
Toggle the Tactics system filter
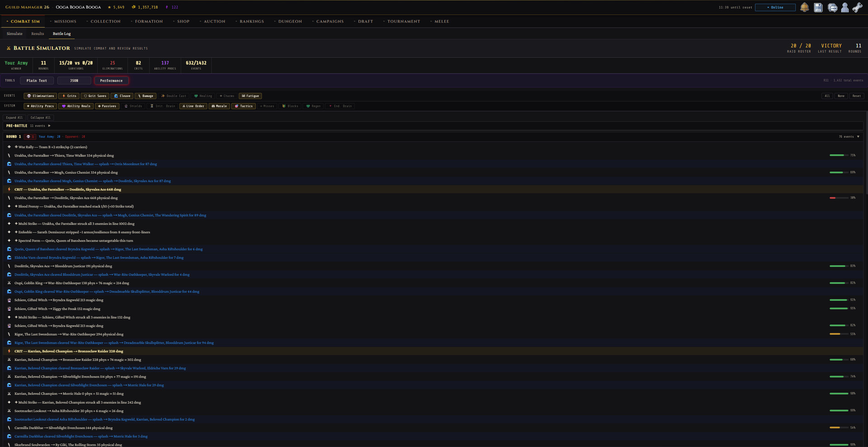click(x=244, y=106)
